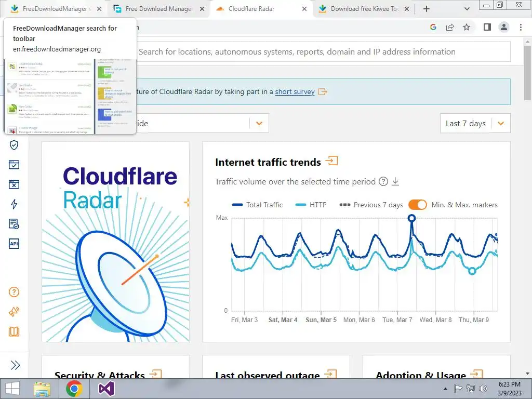The height and width of the screenshot is (399, 532).
Task: Open the API sidebar icon
Action: click(x=14, y=244)
